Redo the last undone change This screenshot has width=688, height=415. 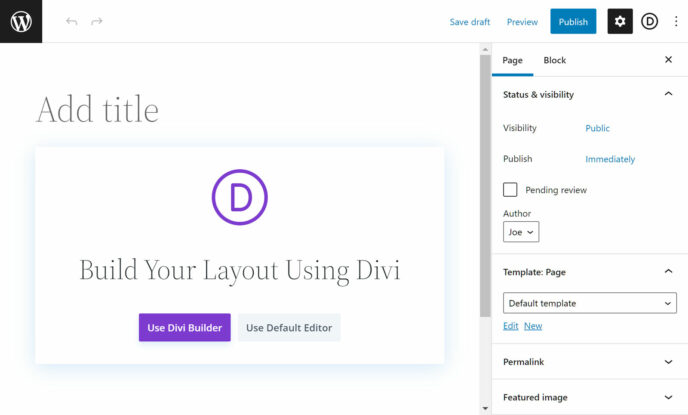point(97,21)
